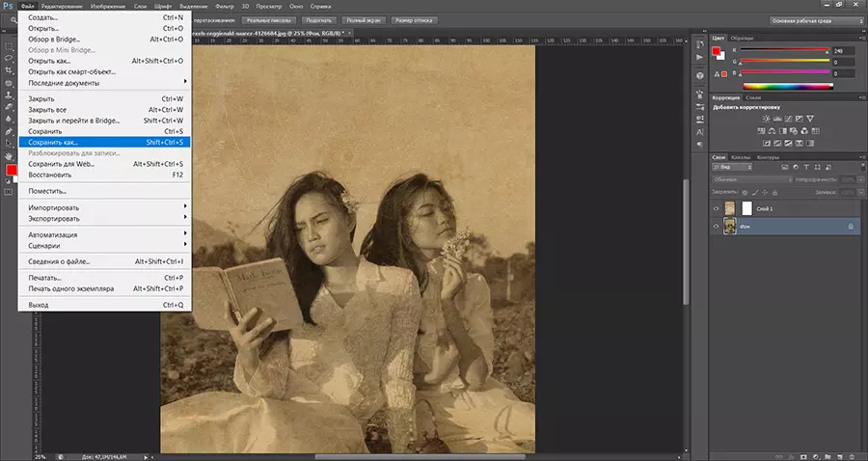This screenshot has width=868, height=461.
Task: Select the Lasso tool in the toolbar
Action: click(x=9, y=58)
